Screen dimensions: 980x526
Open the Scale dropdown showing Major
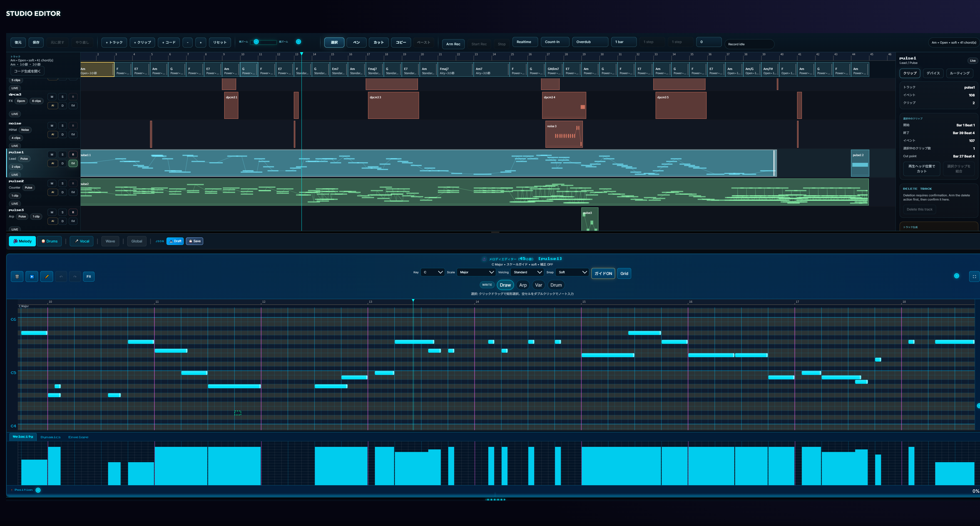click(x=476, y=272)
